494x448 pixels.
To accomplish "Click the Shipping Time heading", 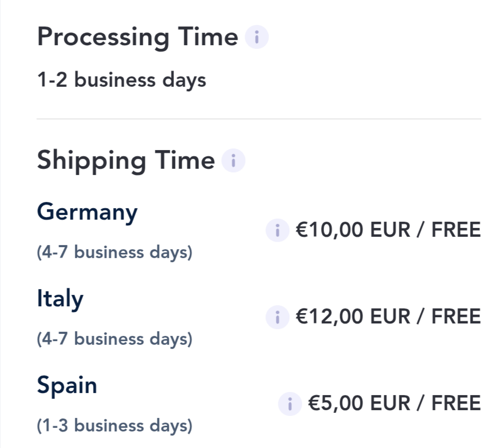I will (126, 160).
